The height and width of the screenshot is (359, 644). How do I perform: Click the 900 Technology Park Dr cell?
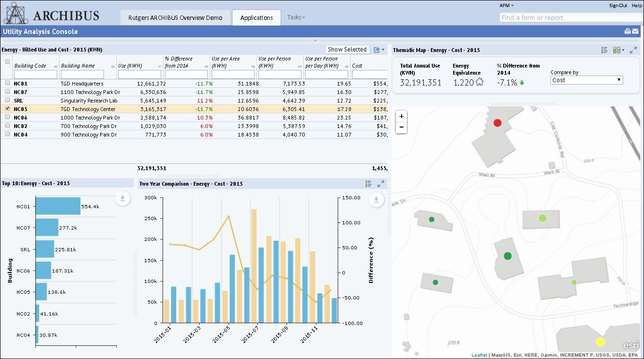pyautogui.click(x=89, y=135)
